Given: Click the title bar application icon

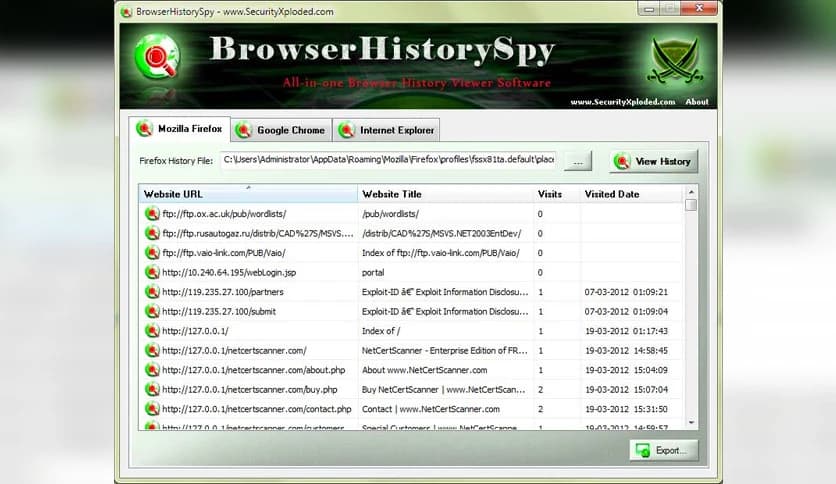Looking at the screenshot, I should tap(126, 12).
